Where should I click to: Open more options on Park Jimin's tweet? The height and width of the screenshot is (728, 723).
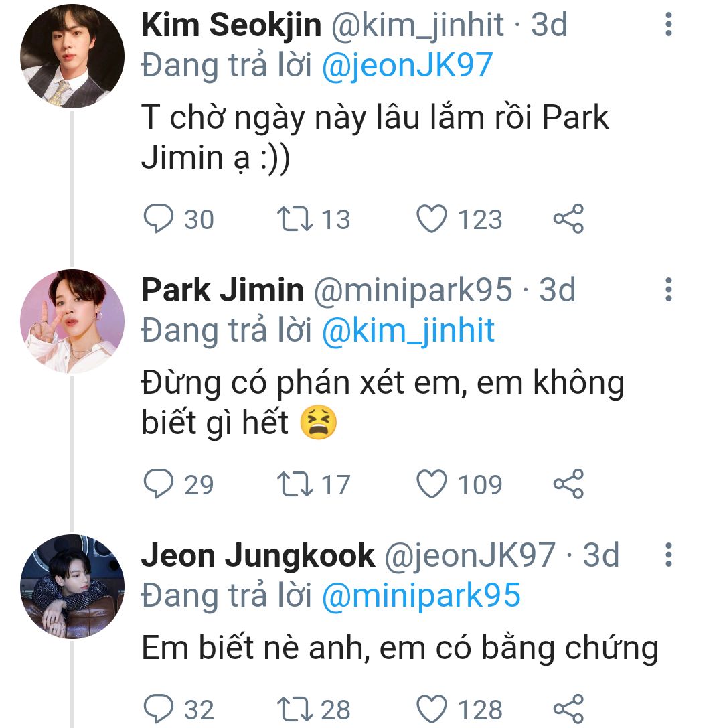[x=668, y=290]
